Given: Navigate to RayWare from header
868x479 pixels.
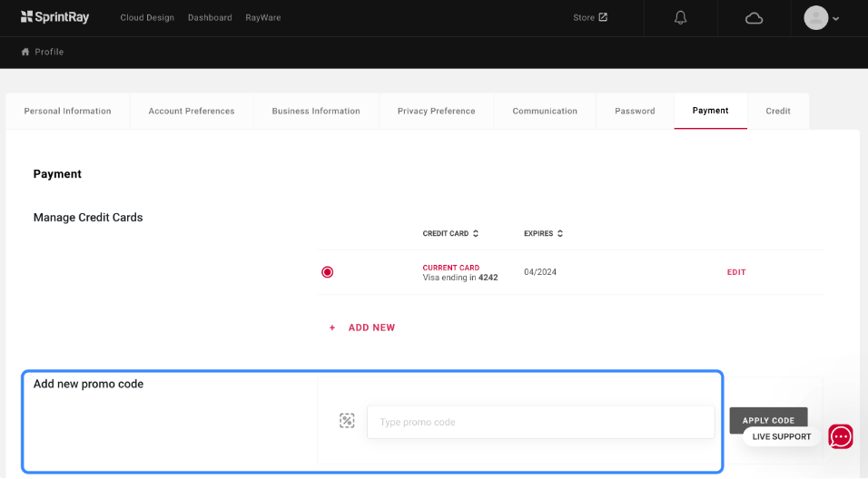Looking at the screenshot, I should [x=263, y=17].
